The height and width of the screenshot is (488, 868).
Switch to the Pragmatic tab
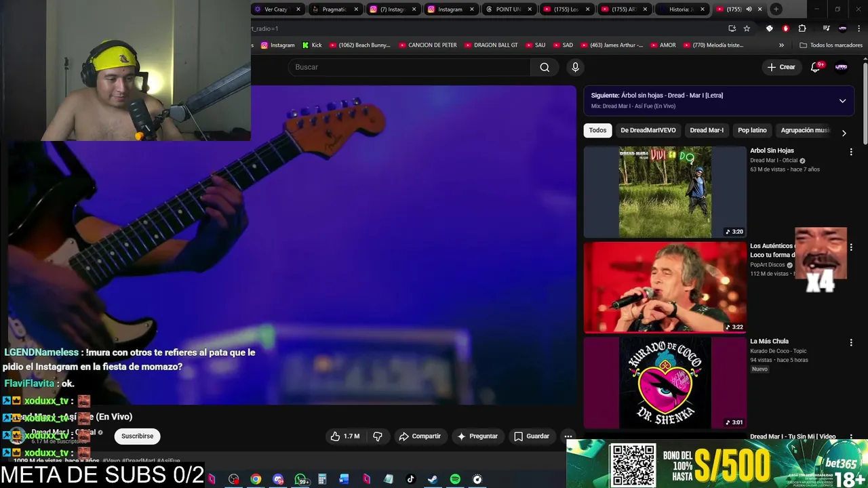[x=334, y=9]
